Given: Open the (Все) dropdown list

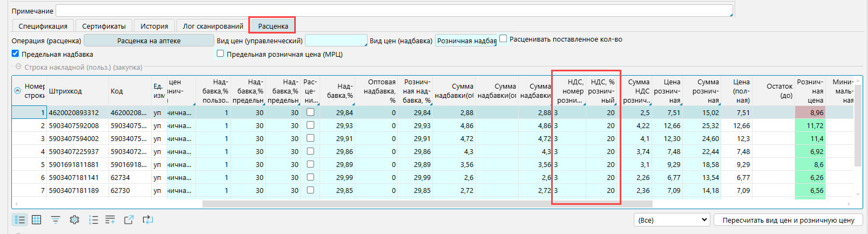Looking at the screenshot, I should tap(672, 220).
